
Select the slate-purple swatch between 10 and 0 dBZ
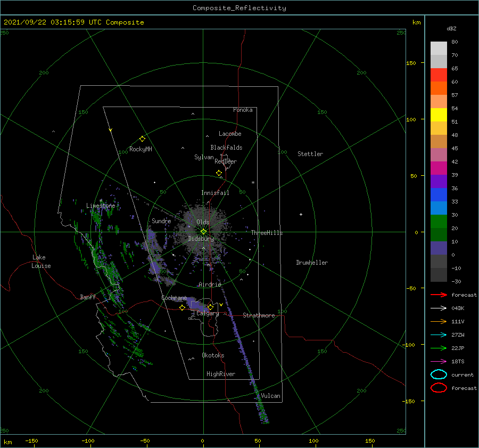click(x=439, y=248)
